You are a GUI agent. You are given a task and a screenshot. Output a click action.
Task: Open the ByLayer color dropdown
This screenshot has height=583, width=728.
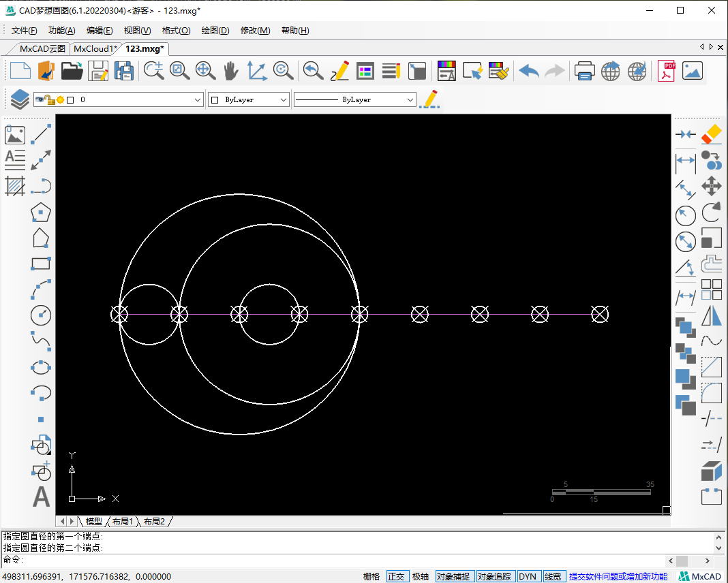tap(284, 100)
